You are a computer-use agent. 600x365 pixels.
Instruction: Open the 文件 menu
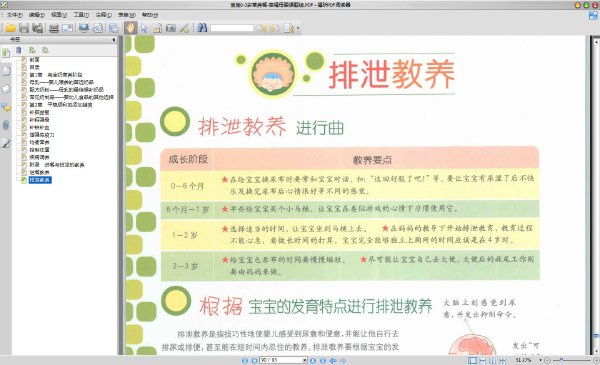[x=15, y=15]
